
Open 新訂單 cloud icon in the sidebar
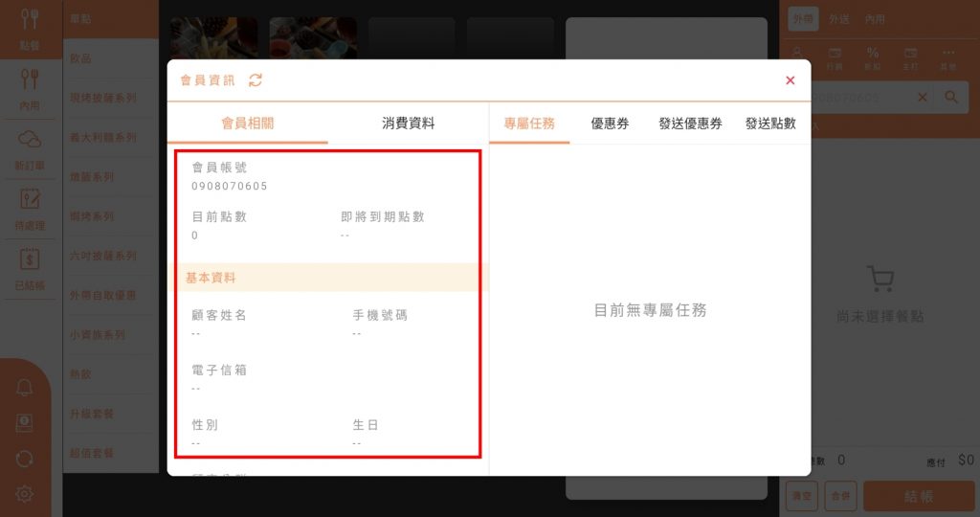click(x=30, y=148)
